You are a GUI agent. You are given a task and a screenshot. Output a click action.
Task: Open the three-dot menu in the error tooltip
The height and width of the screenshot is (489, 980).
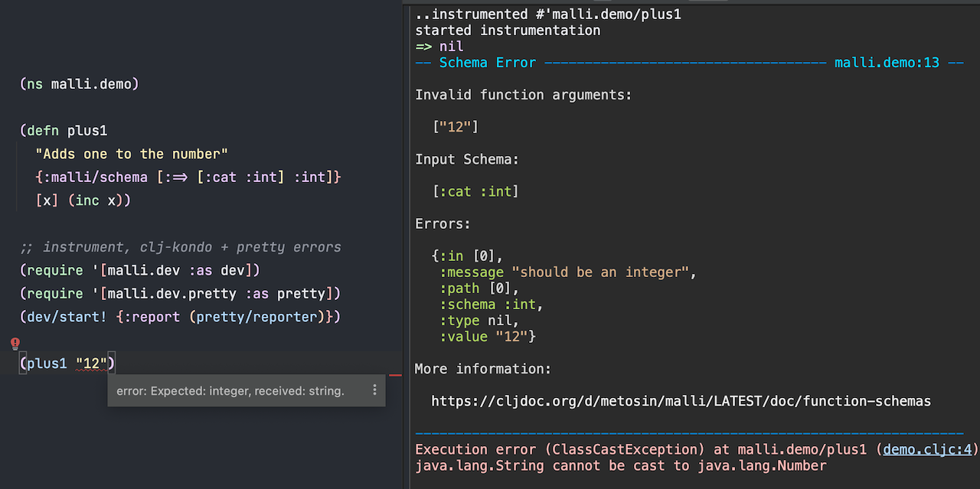tap(374, 390)
